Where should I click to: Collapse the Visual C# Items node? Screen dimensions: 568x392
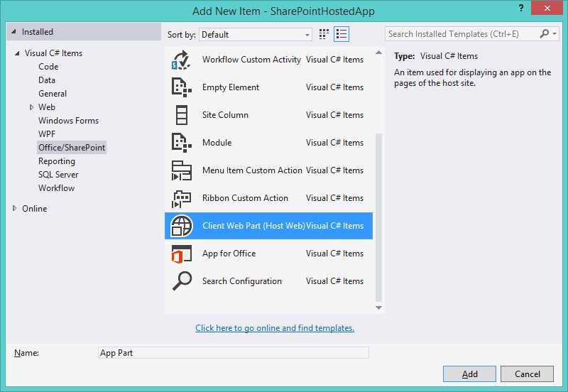tap(17, 53)
